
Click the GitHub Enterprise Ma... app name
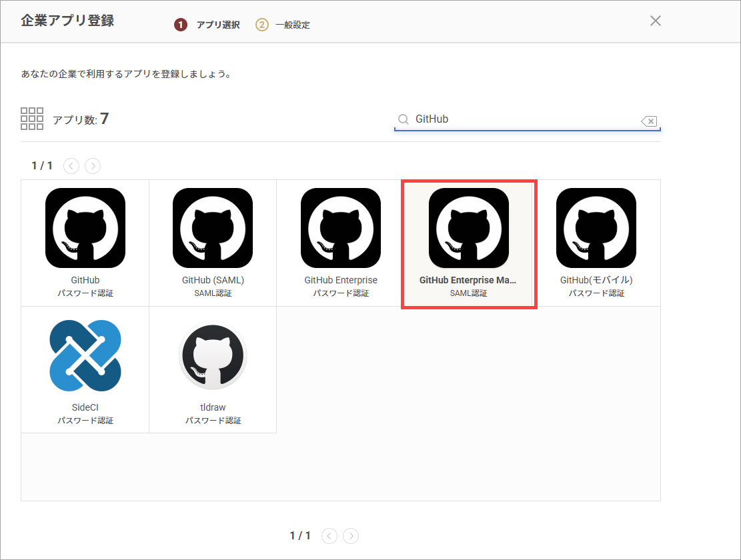[468, 280]
